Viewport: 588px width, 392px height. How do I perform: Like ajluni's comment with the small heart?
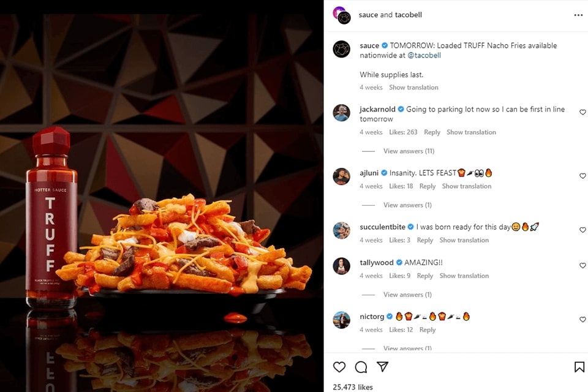tap(582, 176)
